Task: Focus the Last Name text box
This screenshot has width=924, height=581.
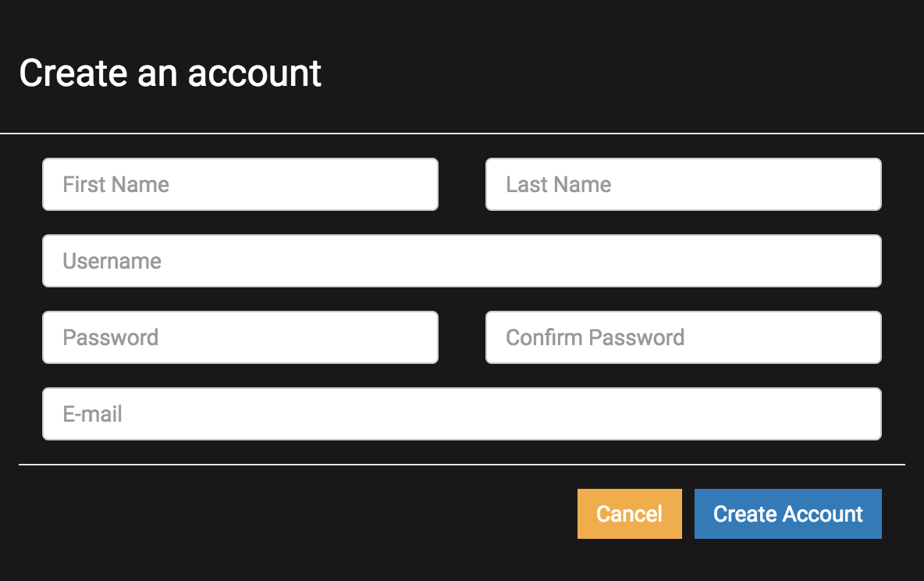Action: 684,184
